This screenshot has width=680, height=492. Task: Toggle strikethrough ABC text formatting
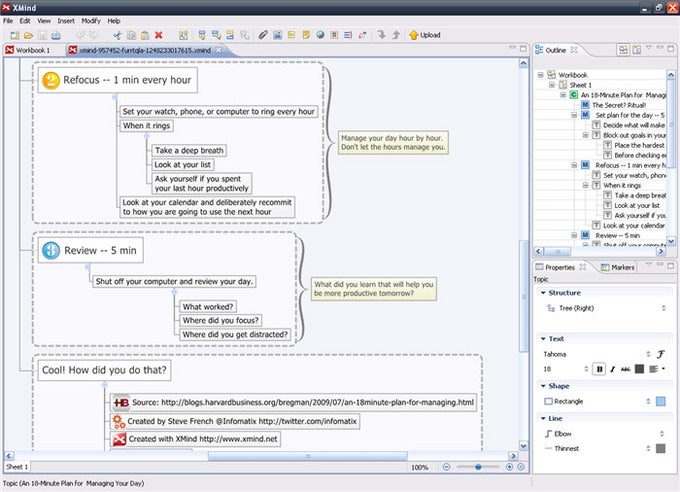pyautogui.click(x=625, y=369)
